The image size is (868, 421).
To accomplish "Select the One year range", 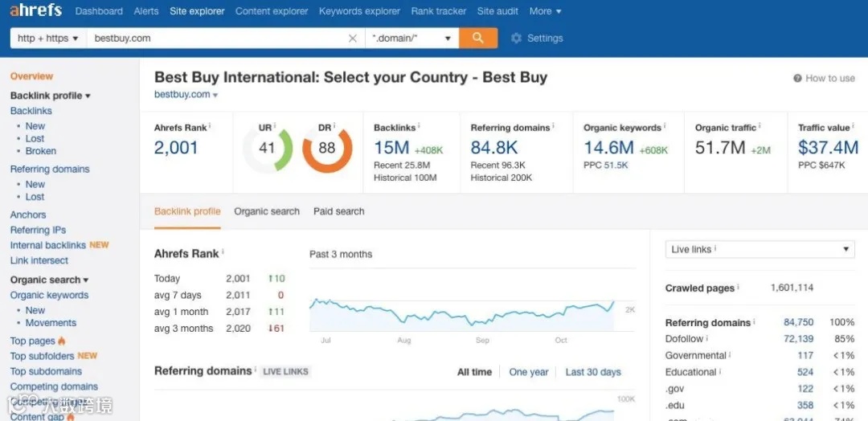I will (x=529, y=372).
